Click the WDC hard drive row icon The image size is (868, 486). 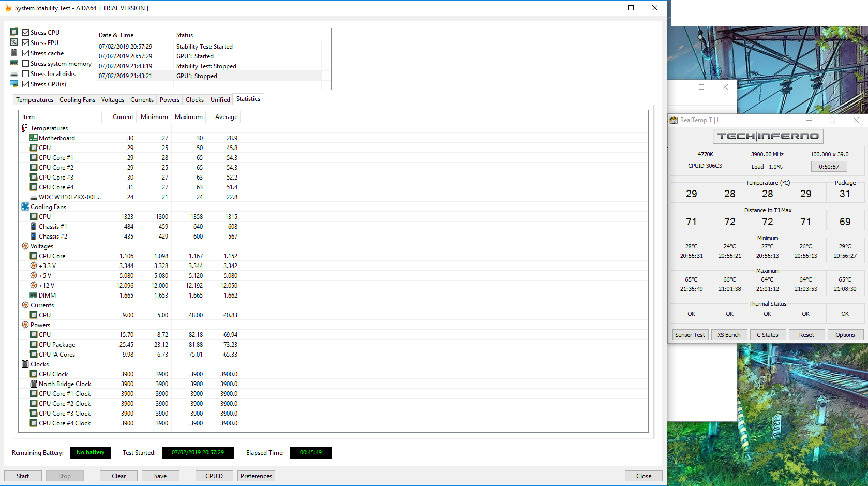click(x=34, y=197)
